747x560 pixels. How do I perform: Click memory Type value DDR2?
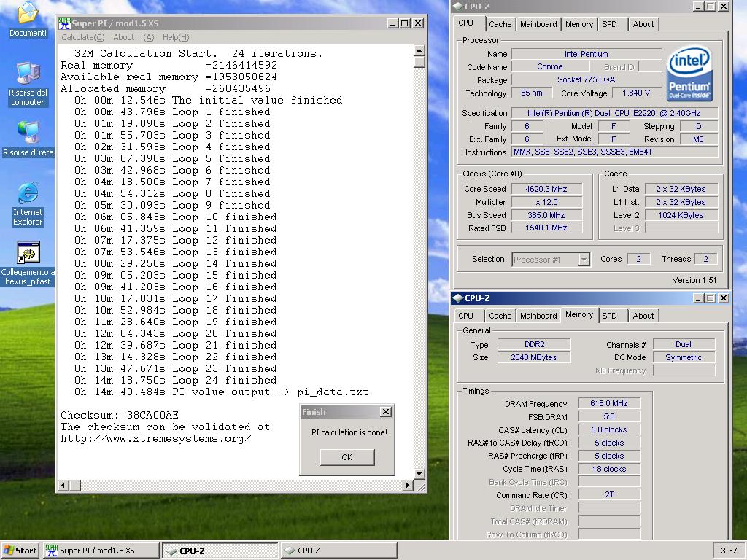[x=534, y=344]
